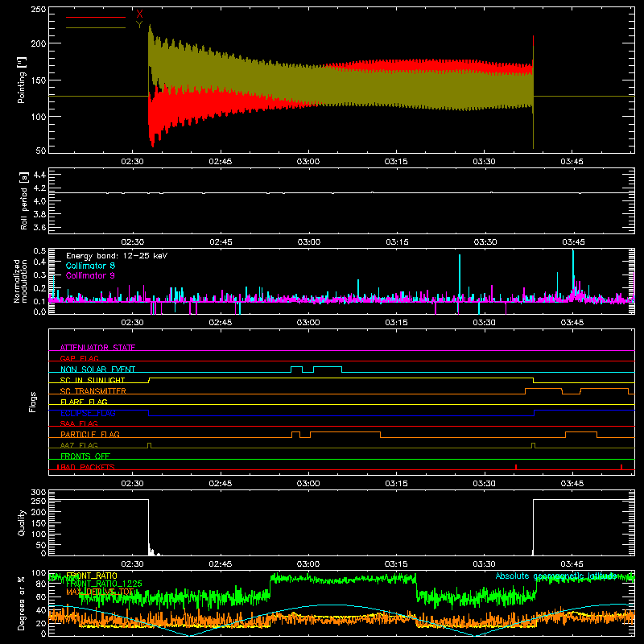Click the 'Quality' vertical axis title
The image size is (644, 644).
click(22, 522)
